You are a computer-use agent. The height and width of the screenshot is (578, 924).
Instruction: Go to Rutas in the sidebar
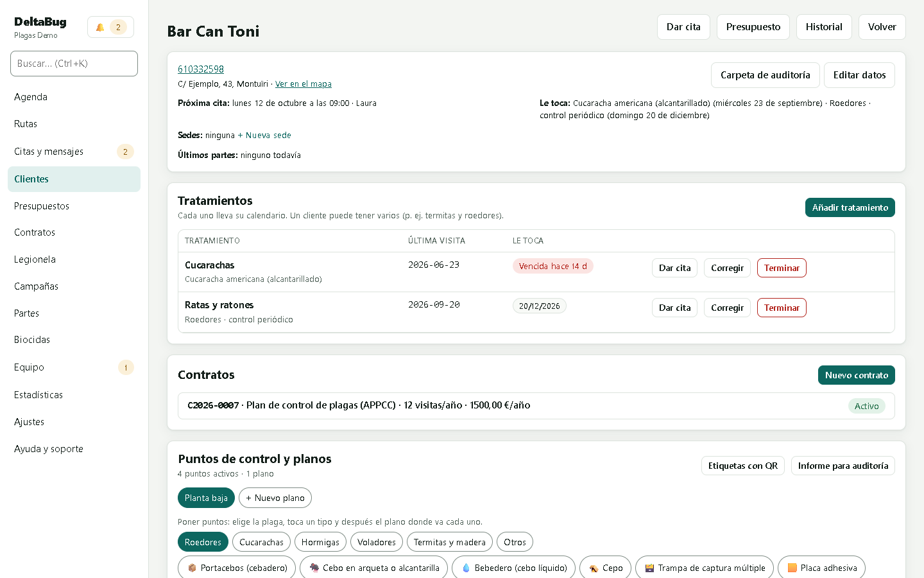74,124
